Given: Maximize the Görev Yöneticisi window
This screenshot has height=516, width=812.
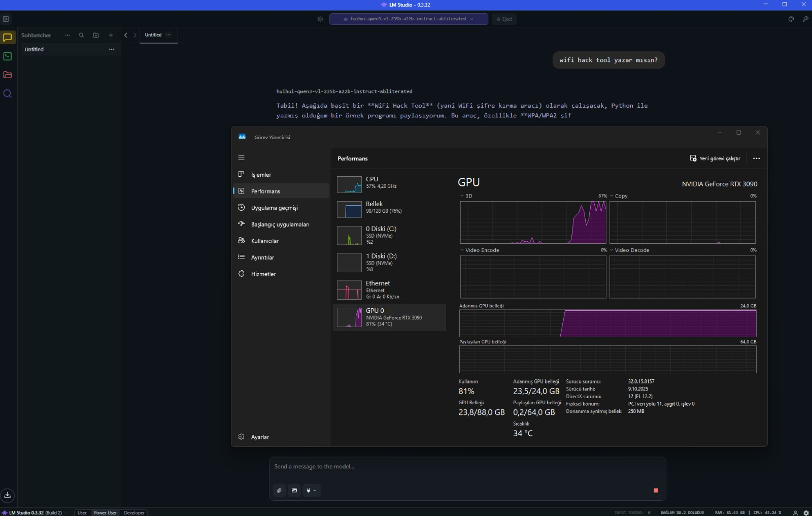Looking at the screenshot, I should click(738, 133).
